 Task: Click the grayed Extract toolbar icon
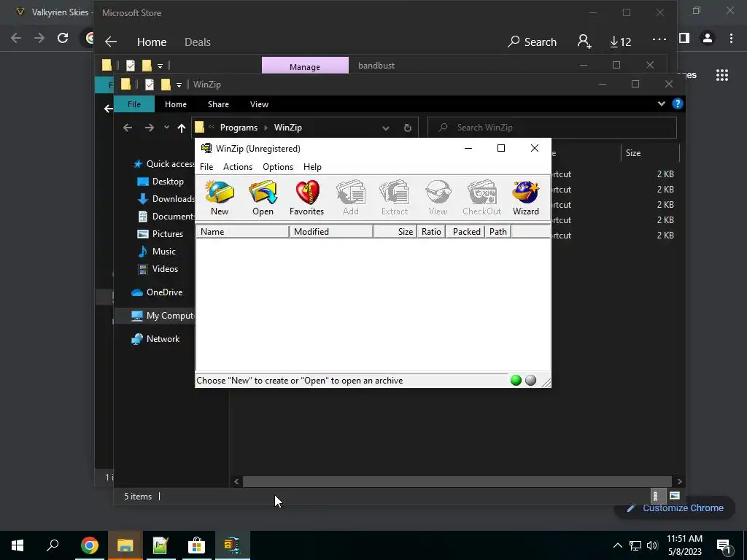tap(395, 198)
